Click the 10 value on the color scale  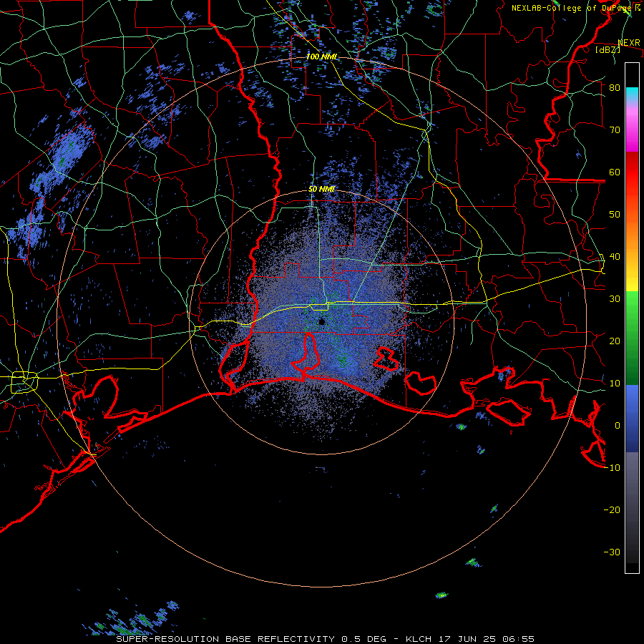615,384
